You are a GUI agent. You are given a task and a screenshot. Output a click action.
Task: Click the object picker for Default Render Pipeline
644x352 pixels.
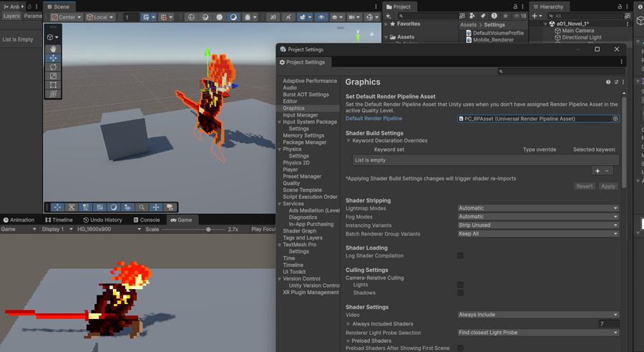point(615,119)
